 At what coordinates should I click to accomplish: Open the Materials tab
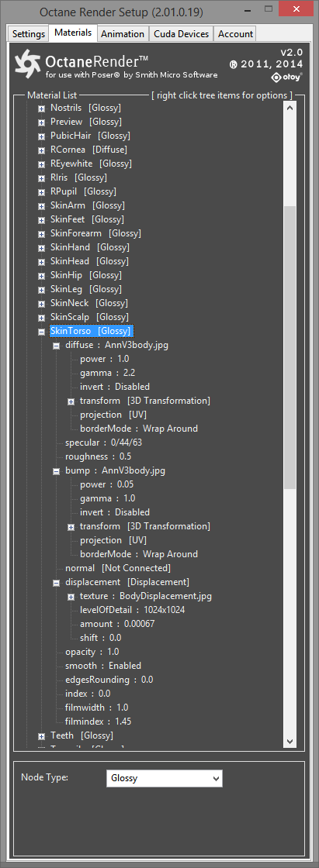click(73, 33)
